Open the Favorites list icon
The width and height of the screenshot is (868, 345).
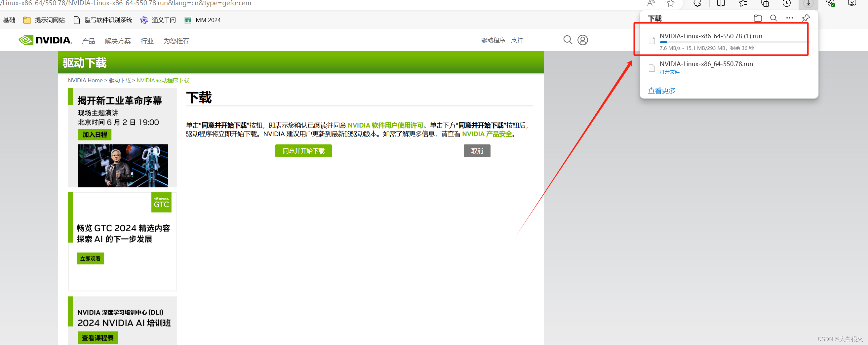click(743, 3)
